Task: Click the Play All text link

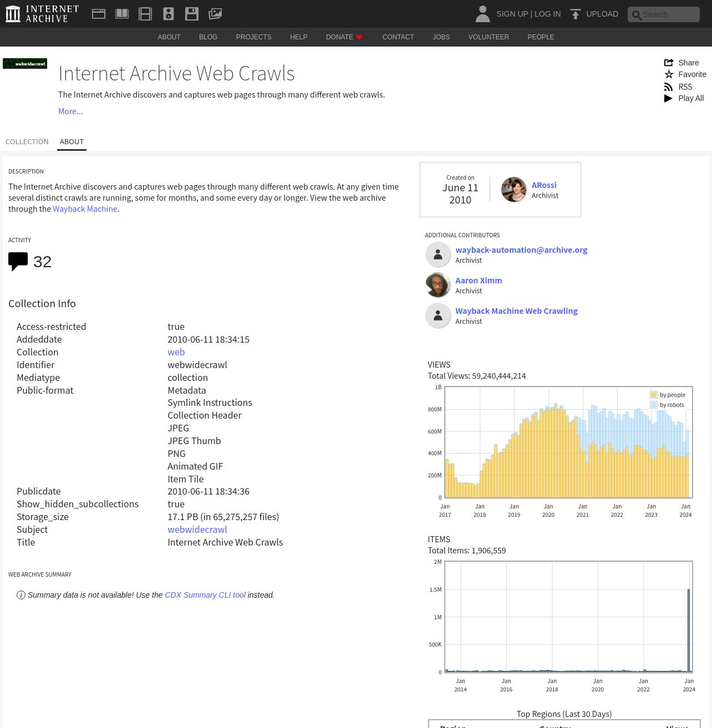Action: tap(691, 98)
